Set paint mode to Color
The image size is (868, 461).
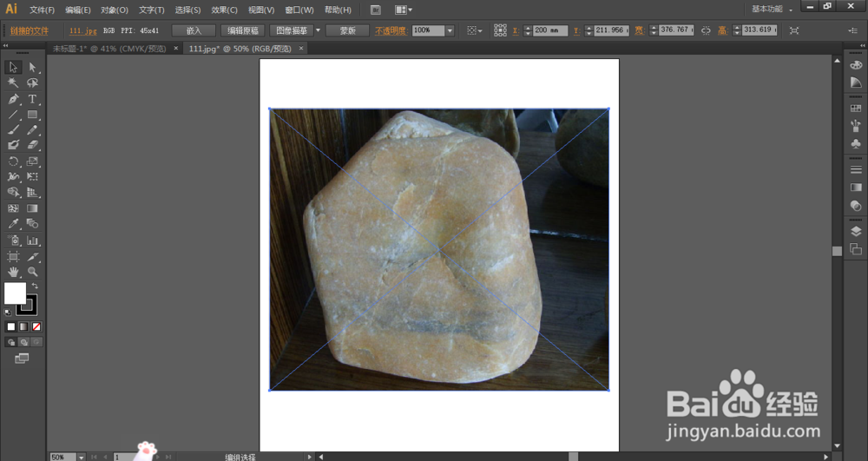pos(11,326)
